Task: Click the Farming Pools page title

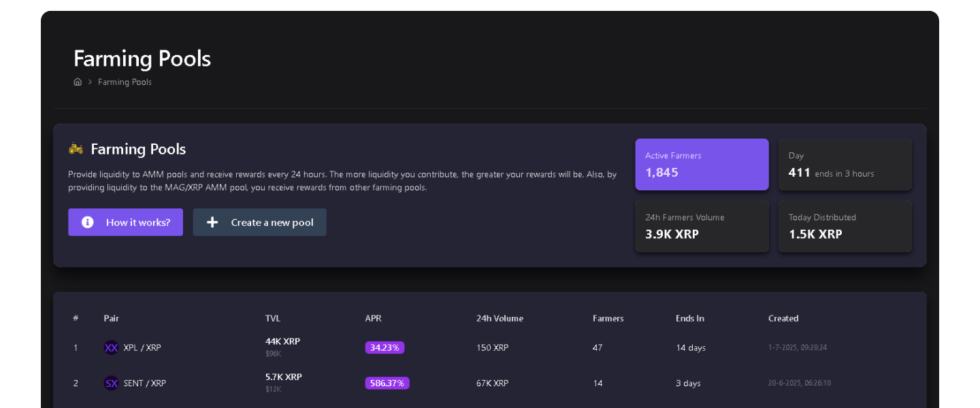Action: tap(142, 58)
